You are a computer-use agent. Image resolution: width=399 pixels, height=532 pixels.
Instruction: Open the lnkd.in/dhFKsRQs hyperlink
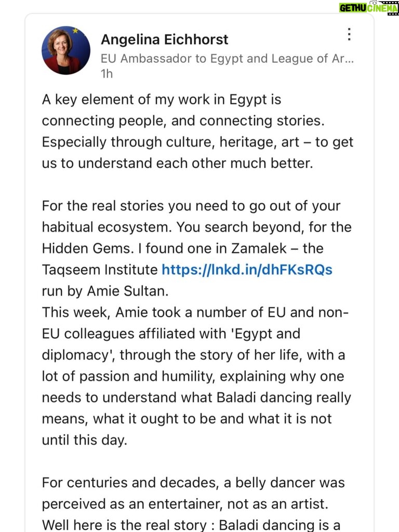tap(247, 270)
